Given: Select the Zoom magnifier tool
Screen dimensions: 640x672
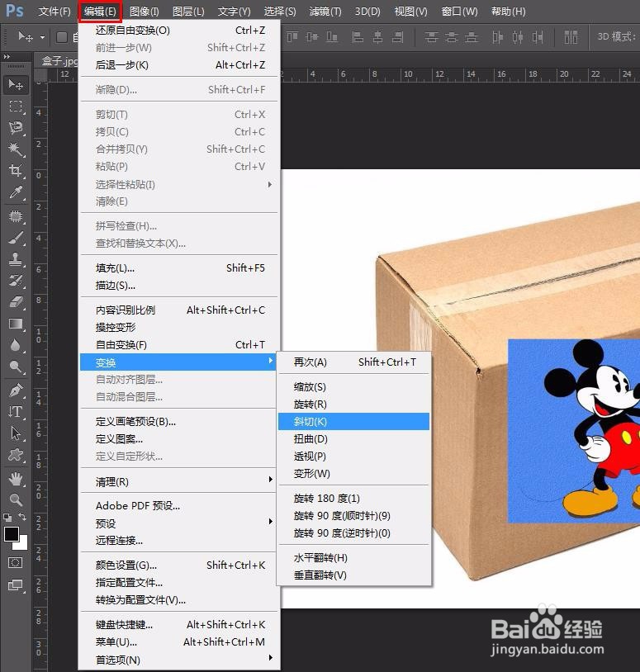Looking at the screenshot, I should pyautogui.click(x=16, y=499).
